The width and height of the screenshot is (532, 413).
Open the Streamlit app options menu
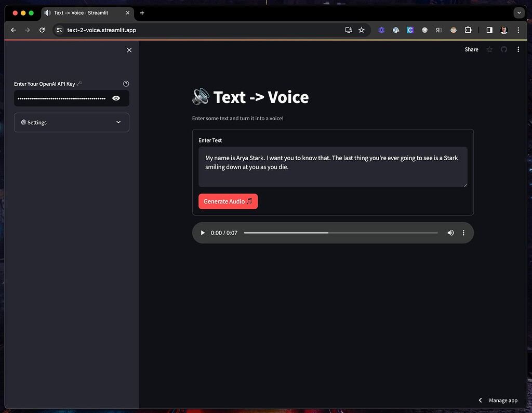coord(518,49)
